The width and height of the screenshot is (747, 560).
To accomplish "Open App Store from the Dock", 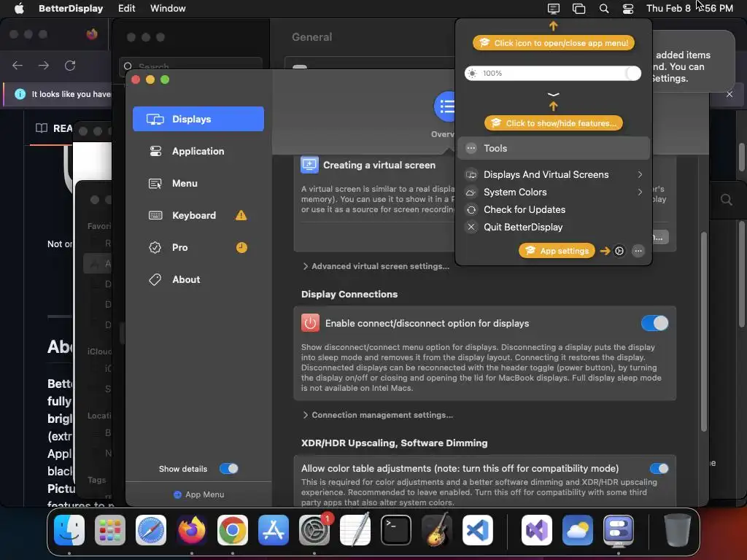I will point(274,530).
